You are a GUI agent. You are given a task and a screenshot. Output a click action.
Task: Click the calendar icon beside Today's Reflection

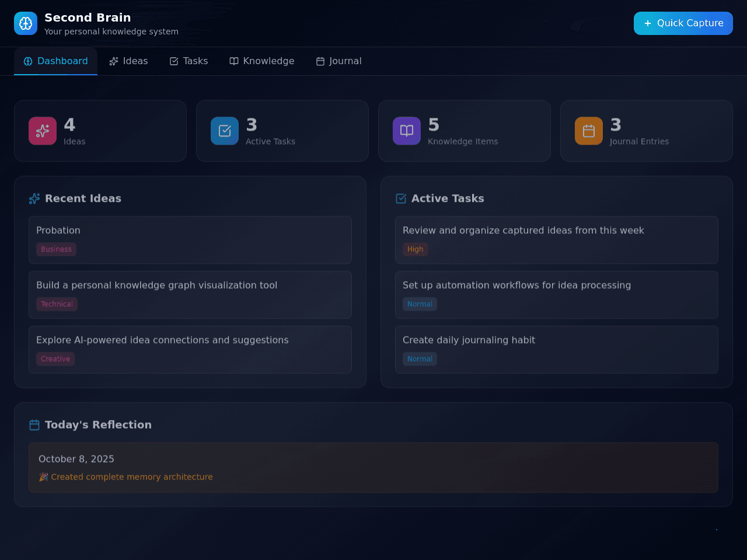[x=34, y=425]
